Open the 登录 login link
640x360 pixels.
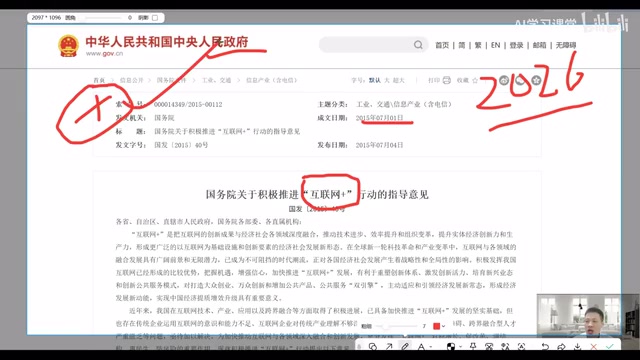(516, 45)
